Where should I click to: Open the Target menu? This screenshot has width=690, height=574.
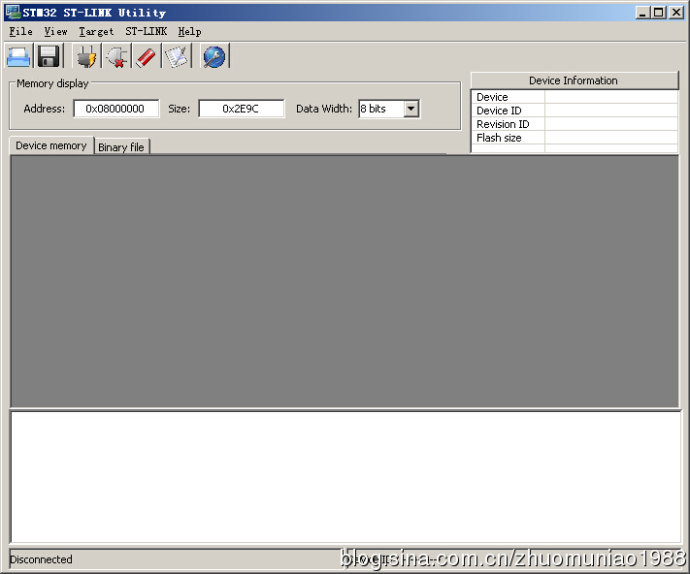click(97, 32)
